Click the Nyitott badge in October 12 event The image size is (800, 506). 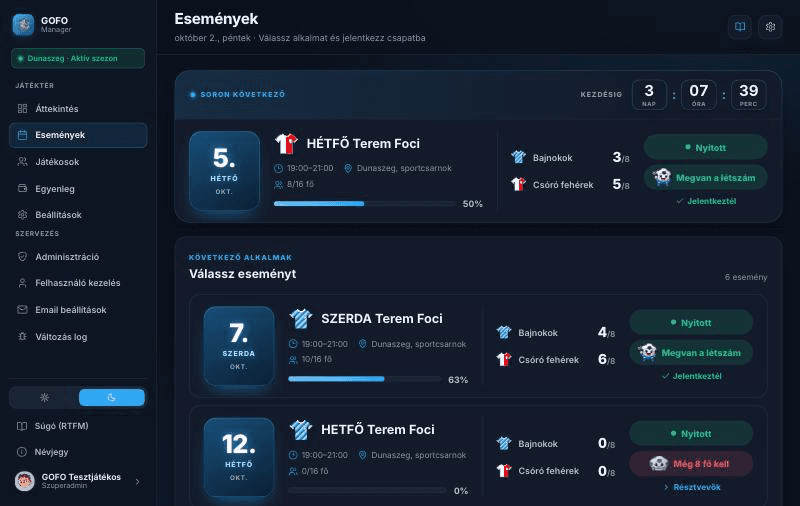pyautogui.click(x=691, y=434)
